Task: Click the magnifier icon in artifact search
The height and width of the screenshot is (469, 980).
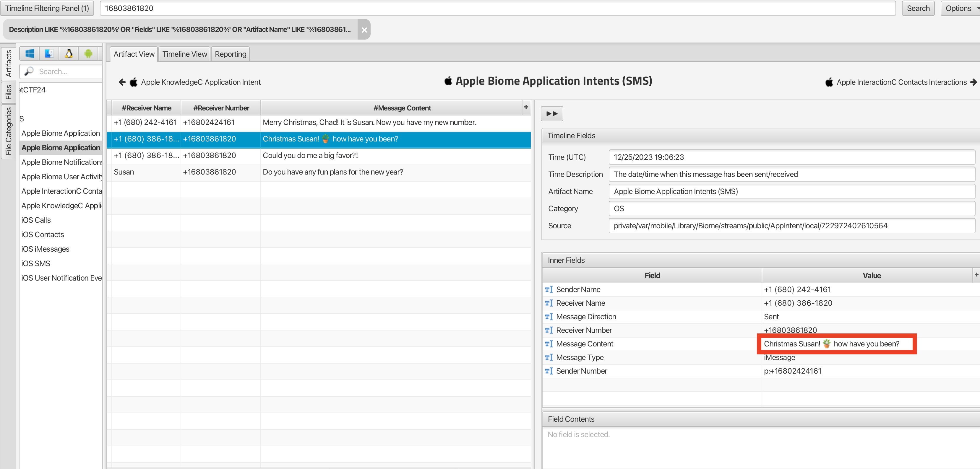Action: pyautogui.click(x=29, y=71)
